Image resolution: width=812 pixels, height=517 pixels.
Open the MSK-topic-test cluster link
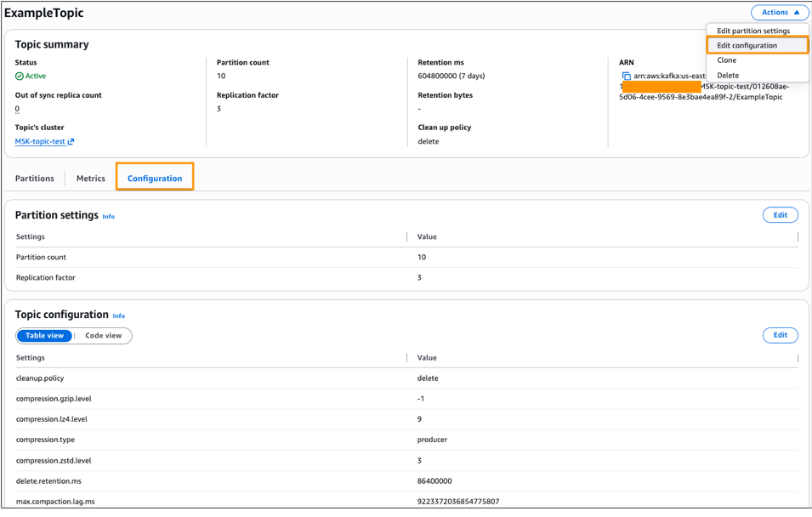(39, 142)
